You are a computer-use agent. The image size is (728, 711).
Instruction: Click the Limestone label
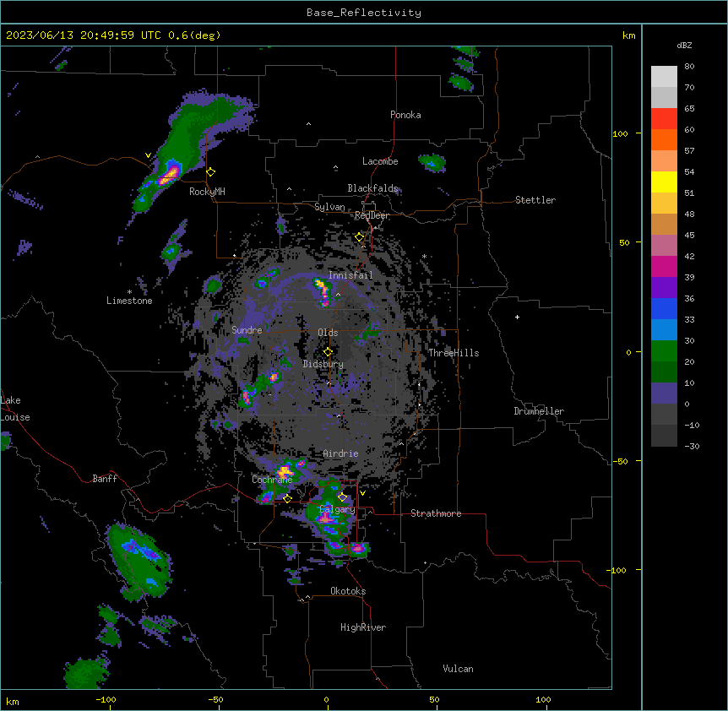(x=129, y=301)
